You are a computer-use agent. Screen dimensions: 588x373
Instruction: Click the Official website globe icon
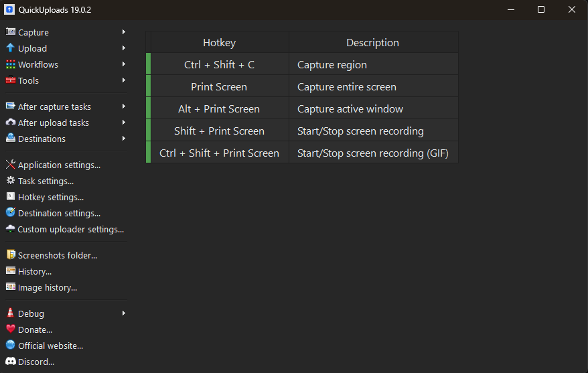11,346
